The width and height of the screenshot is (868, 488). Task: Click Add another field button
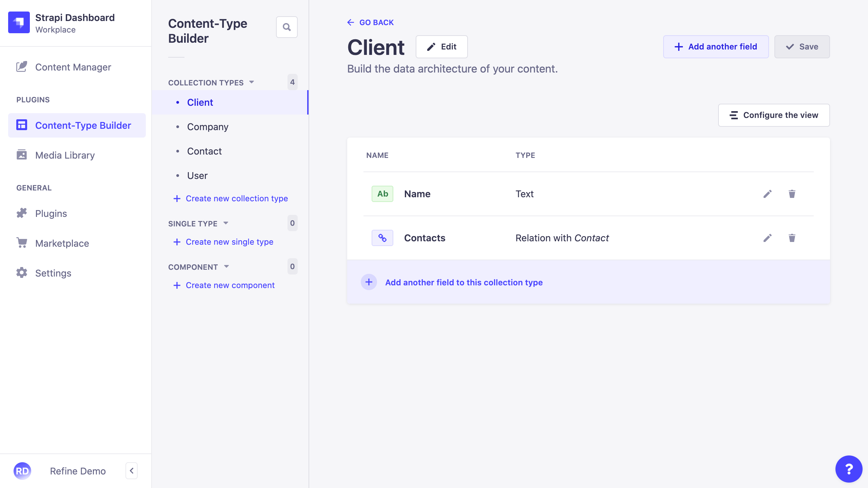(715, 46)
